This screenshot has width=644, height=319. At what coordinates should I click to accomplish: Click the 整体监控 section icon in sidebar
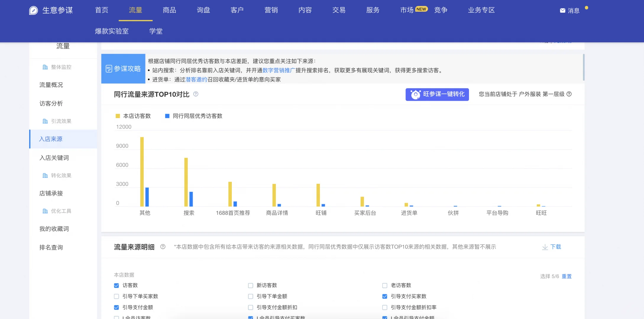45,67
